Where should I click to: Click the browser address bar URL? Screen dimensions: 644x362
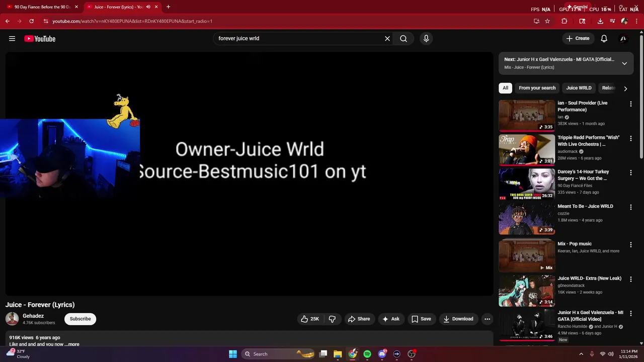pyautogui.click(x=132, y=21)
